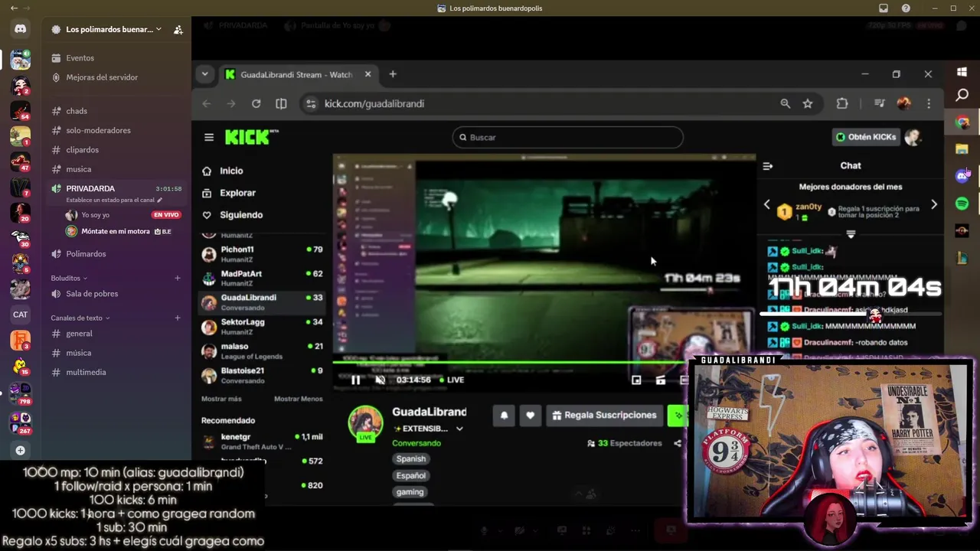Open Pichon11 channel in following list
980x551 pixels.
point(263,254)
